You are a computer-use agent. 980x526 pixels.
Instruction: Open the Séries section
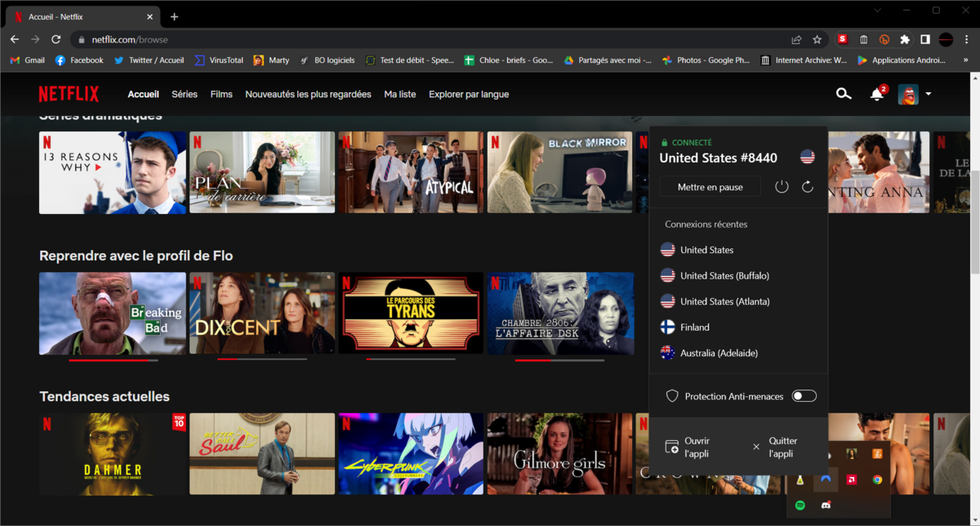185,94
